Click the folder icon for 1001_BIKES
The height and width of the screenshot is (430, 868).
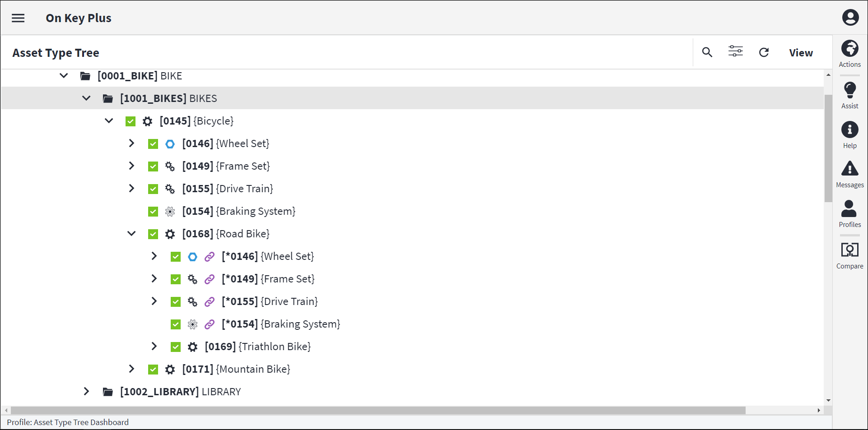click(x=108, y=98)
